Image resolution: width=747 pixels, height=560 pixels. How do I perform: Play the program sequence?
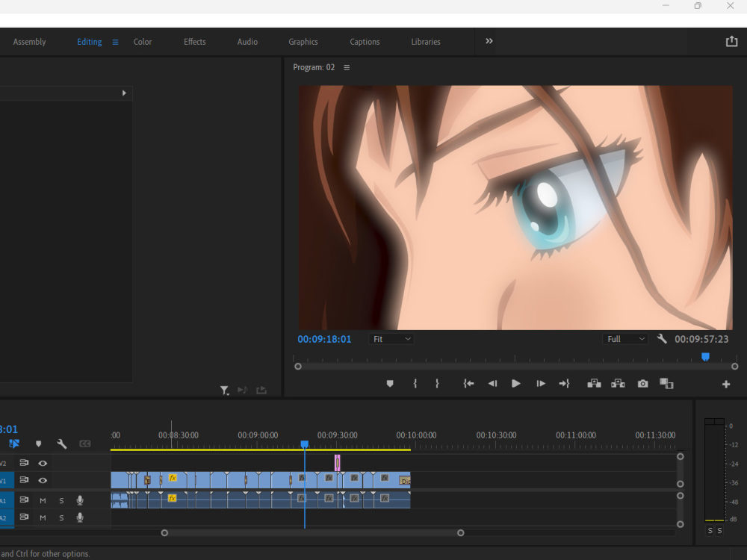tap(515, 383)
